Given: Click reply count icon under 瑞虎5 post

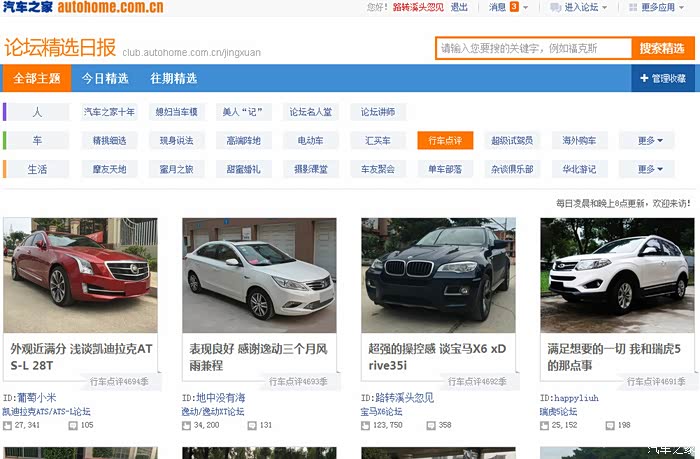Looking at the screenshot, I should pyautogui.click(x=609, y=425).
